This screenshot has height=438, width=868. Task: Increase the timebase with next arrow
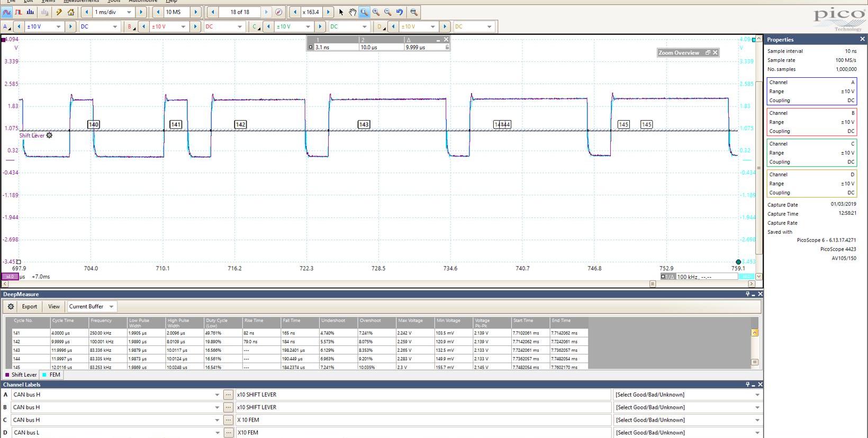(x=141, y=12)
